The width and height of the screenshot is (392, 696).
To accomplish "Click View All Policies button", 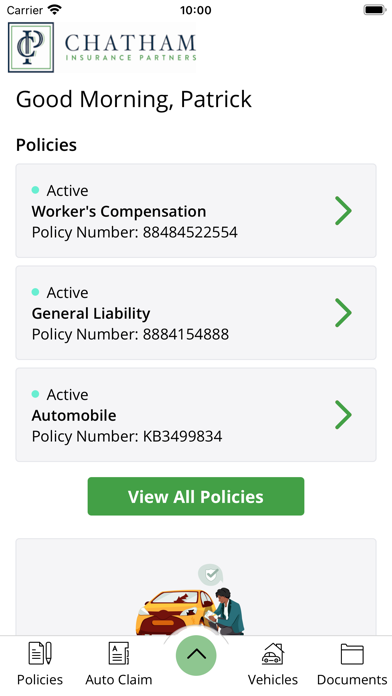I will [196, 496].
